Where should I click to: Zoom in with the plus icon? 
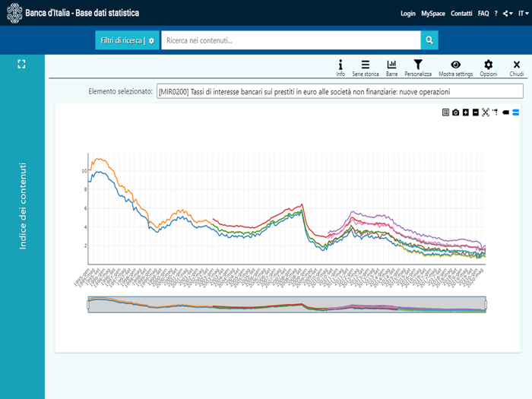(x=465, y=112)
